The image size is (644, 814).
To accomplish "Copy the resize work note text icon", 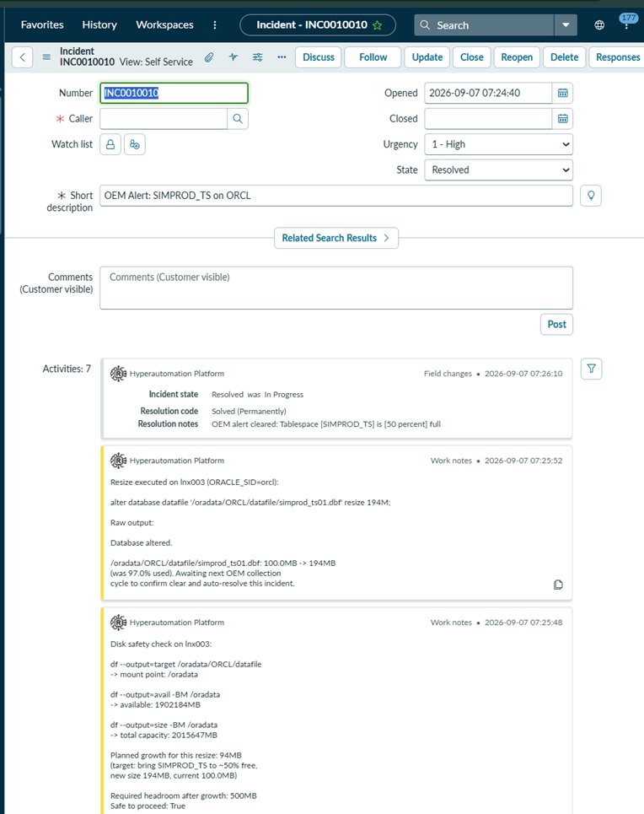I will [558, 585].
